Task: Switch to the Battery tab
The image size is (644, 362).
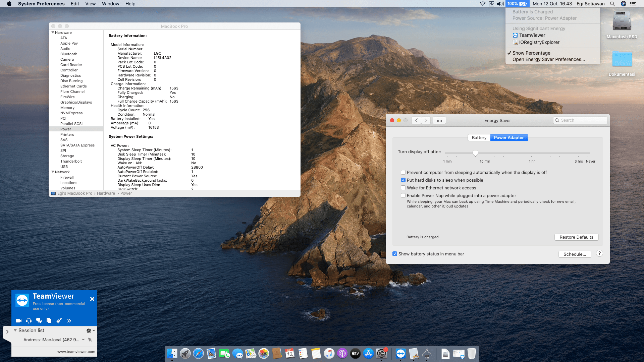Action: tap(479, 137)
